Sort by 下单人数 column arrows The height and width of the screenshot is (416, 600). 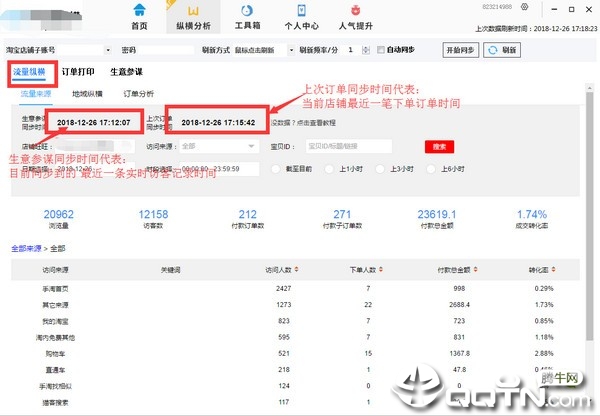pos(381,270)
